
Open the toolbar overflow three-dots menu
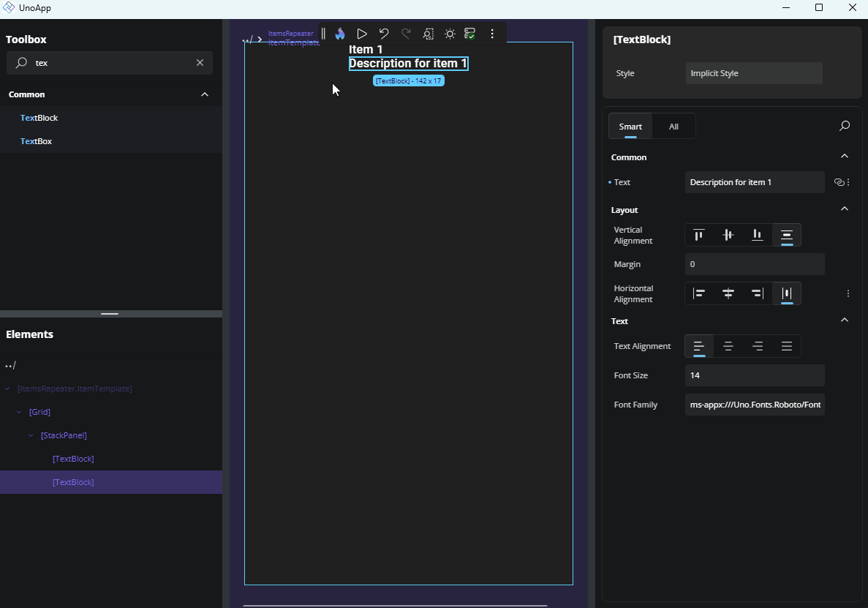click(492, 33)
